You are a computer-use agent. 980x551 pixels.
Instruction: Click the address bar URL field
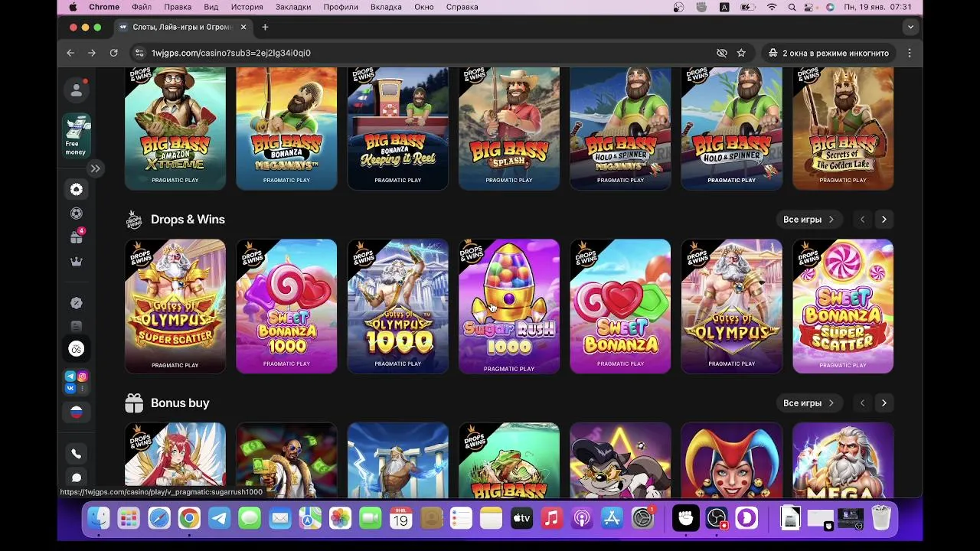tap(429, 53)
